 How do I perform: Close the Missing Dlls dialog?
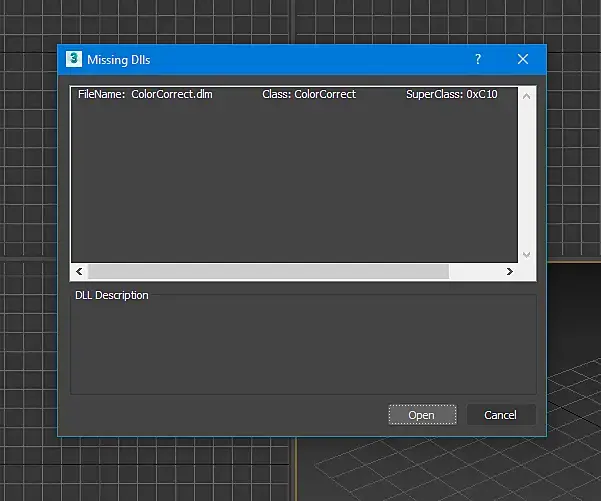coord(523,59)
